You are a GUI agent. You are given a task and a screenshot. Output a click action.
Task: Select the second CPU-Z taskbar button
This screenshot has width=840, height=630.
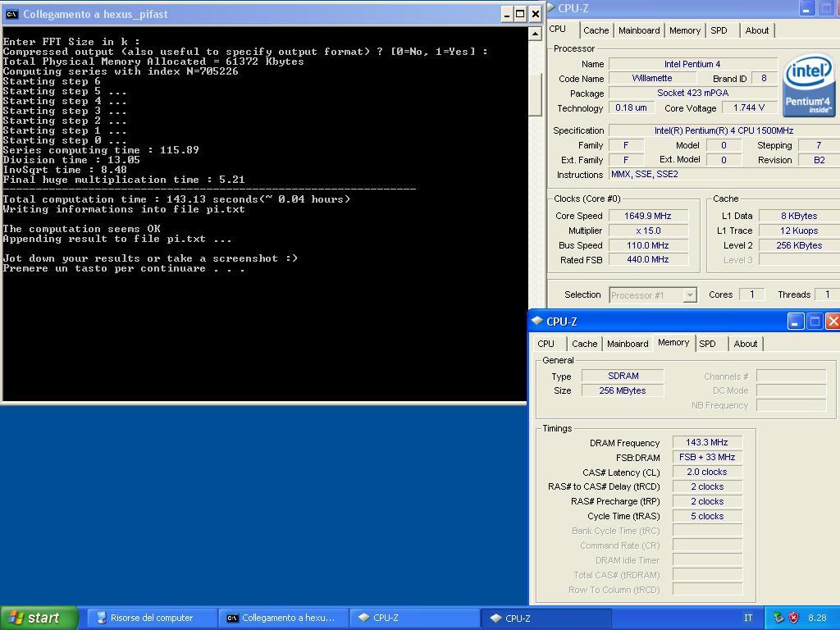[x=546, y=619]
